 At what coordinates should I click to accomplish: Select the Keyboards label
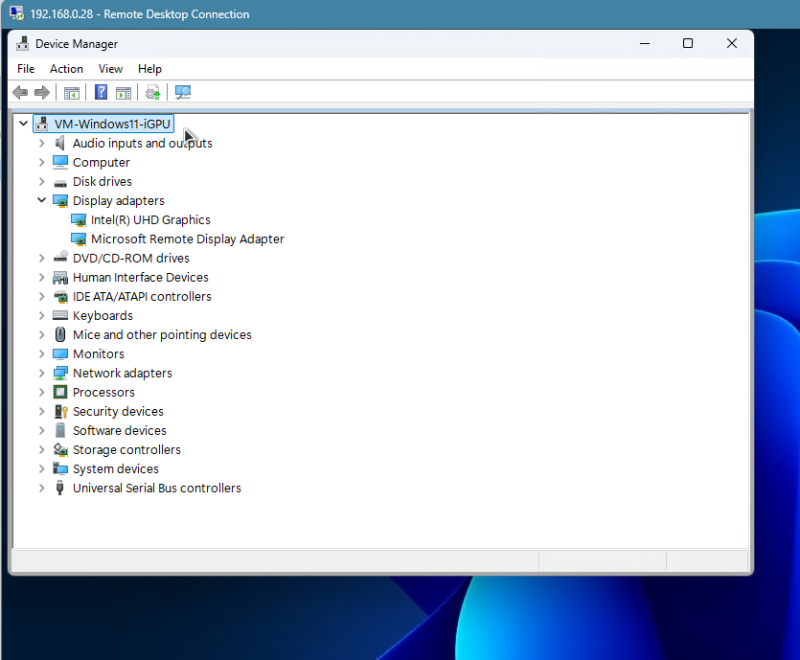[x=103, y=316]
